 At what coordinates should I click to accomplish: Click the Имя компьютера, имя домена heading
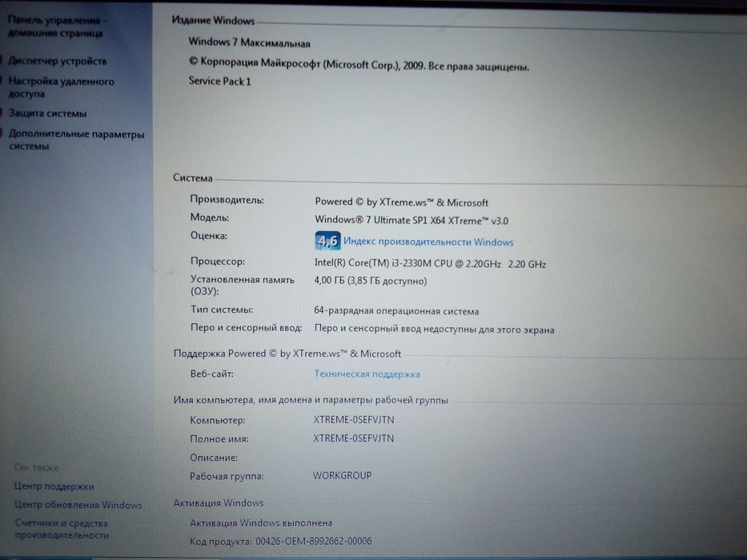[x=311, y=400]
